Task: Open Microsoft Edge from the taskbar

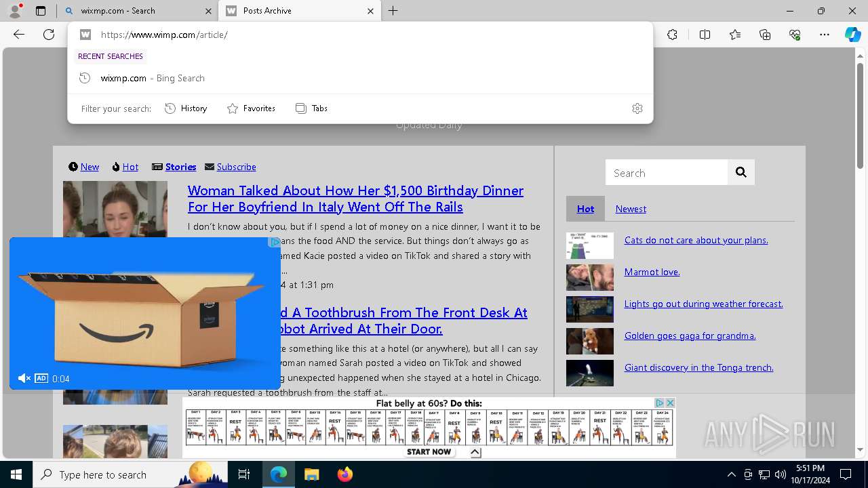Action: [x=279, y=474]
